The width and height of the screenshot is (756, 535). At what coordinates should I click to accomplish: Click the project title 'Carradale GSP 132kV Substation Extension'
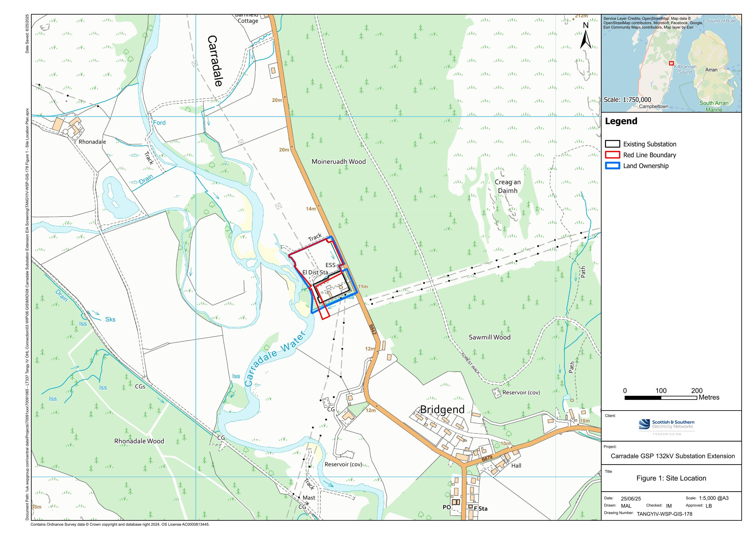[x=673, y=456]
